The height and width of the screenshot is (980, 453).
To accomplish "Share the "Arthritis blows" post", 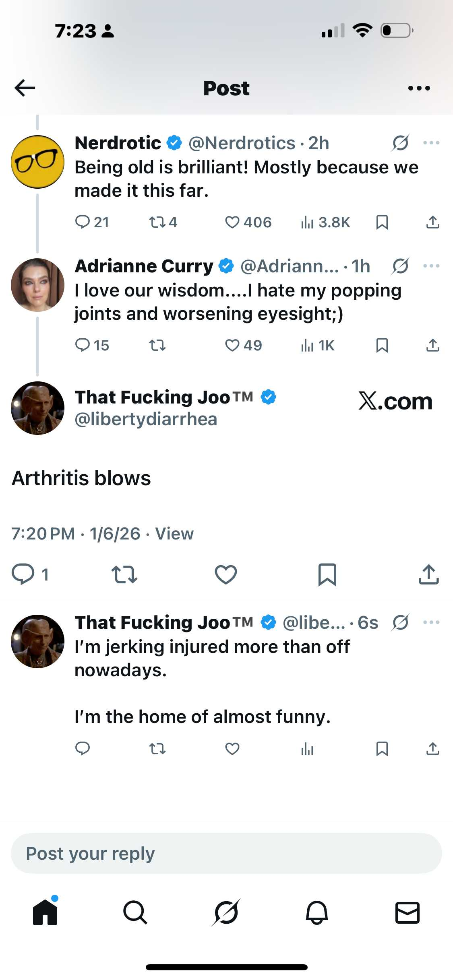I will click(428, 574).
